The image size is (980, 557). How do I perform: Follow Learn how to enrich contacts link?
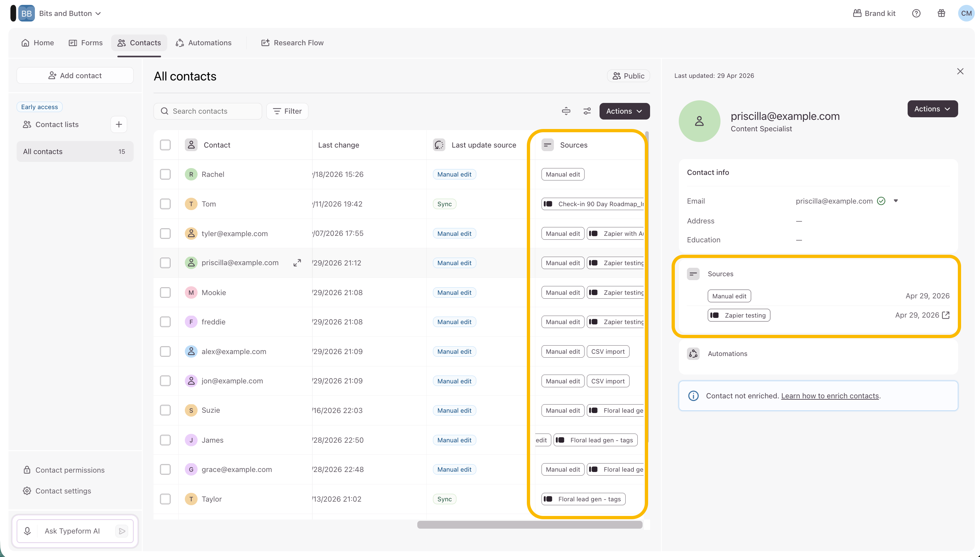[830, 396]
